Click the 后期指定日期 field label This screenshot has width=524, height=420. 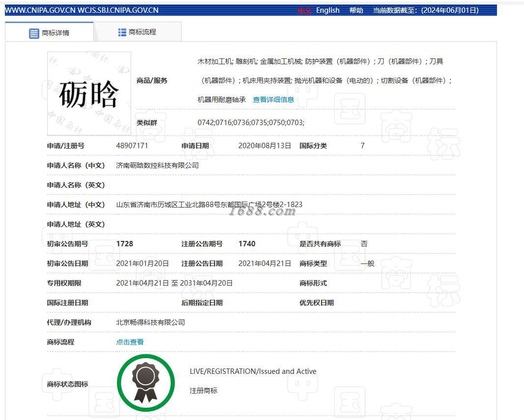[x=202, y=303]
